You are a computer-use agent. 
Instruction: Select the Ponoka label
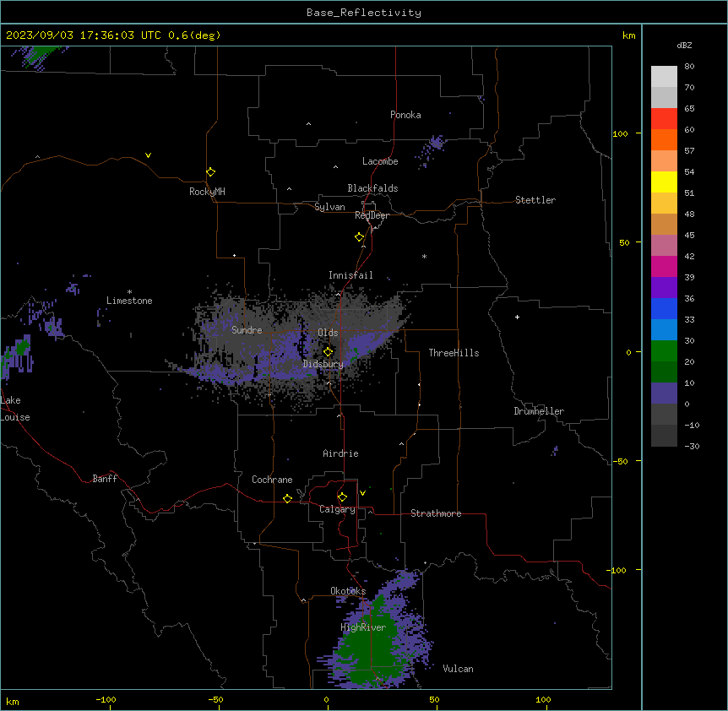(405, 115)
